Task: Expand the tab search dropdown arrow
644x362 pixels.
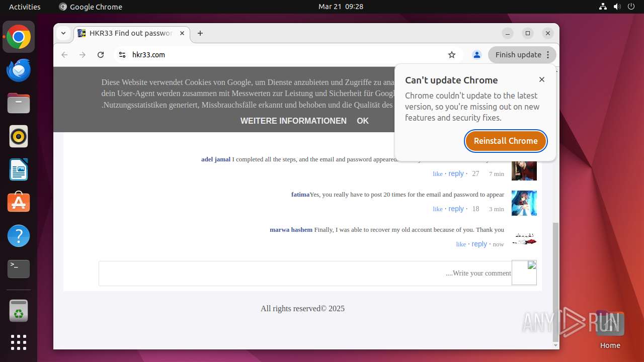Action: [x=63, y=33]
